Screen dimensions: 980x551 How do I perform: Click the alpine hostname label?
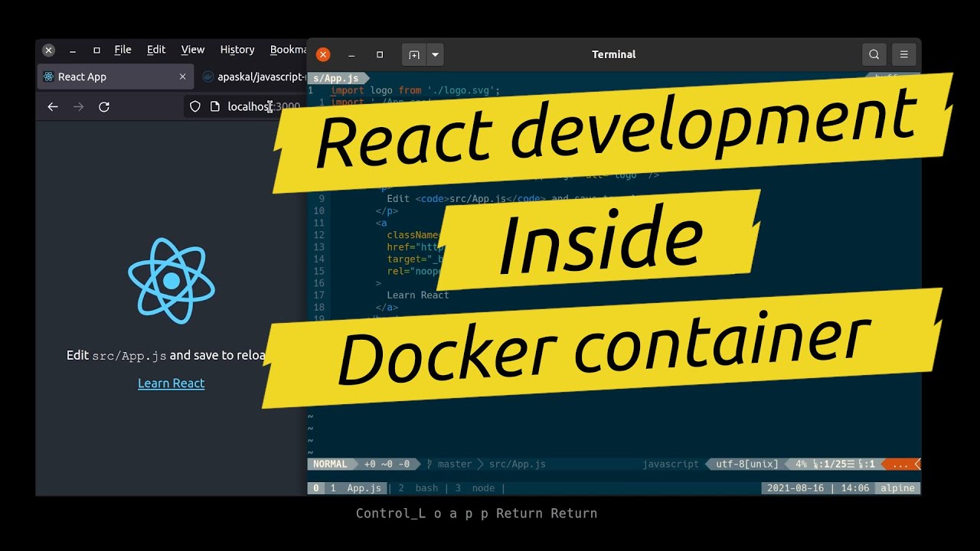pyautogui.click(x=898, y=488)
